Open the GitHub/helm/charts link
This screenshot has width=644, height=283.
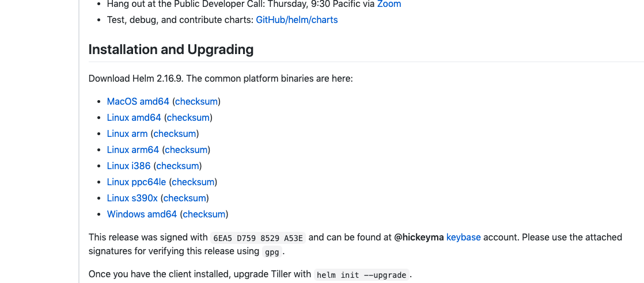point(297,20)
